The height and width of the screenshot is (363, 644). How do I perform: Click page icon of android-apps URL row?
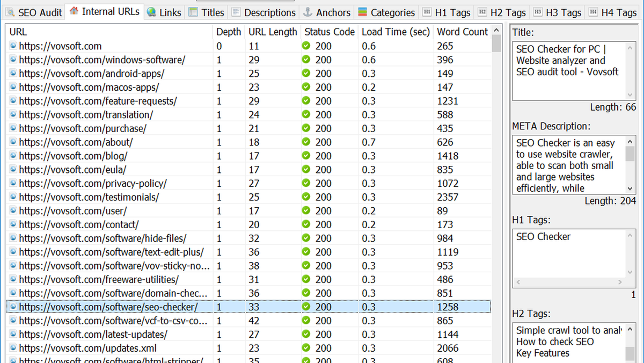[x=13, y=74]
